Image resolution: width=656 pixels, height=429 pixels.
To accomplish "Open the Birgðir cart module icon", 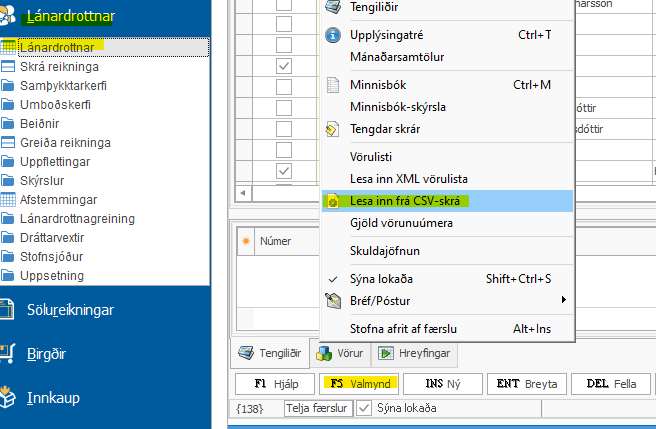I will [11, 353].
